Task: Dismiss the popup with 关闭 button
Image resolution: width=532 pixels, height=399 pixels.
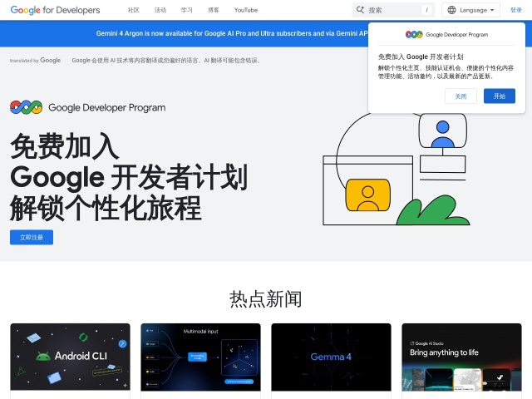Action: click(x=461, y=96)
